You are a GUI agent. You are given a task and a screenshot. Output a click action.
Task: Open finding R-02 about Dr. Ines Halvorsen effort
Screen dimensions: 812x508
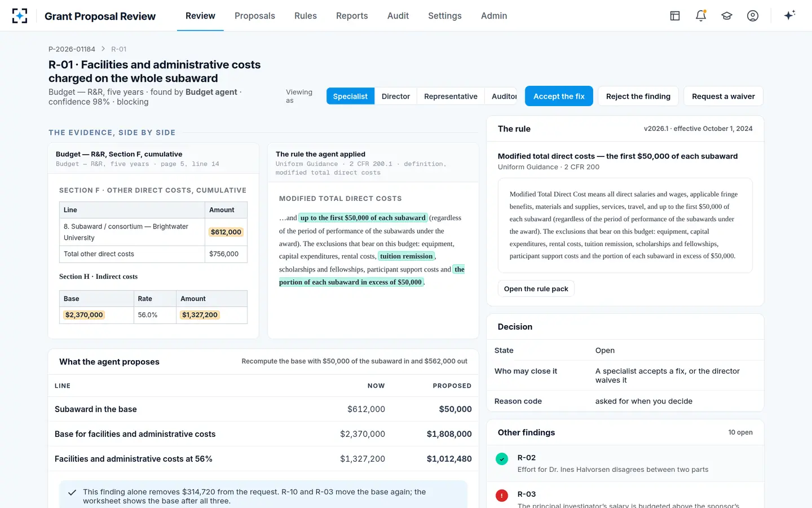tap(625, 463)
